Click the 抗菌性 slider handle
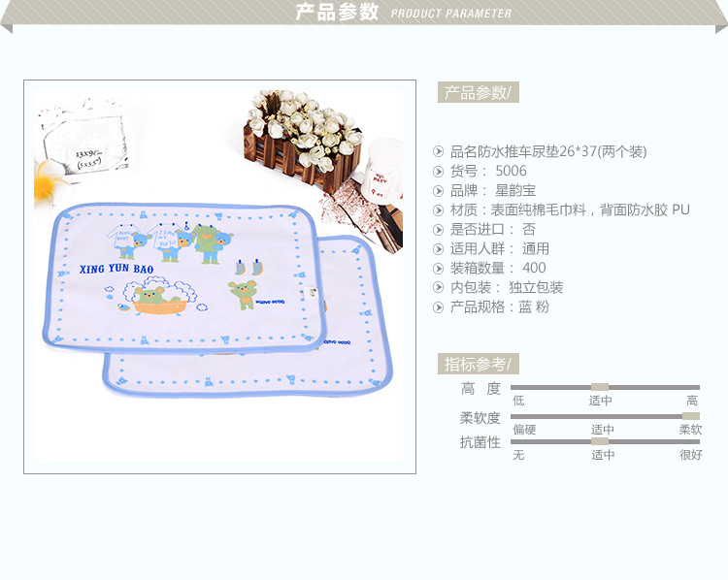728x580 pixels. point(600,441)
